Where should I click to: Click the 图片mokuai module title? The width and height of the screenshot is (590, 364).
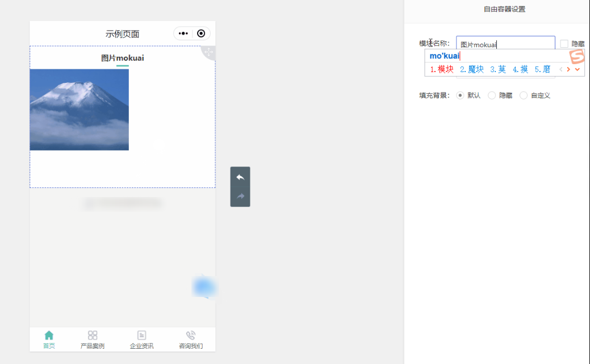(123, 58)
